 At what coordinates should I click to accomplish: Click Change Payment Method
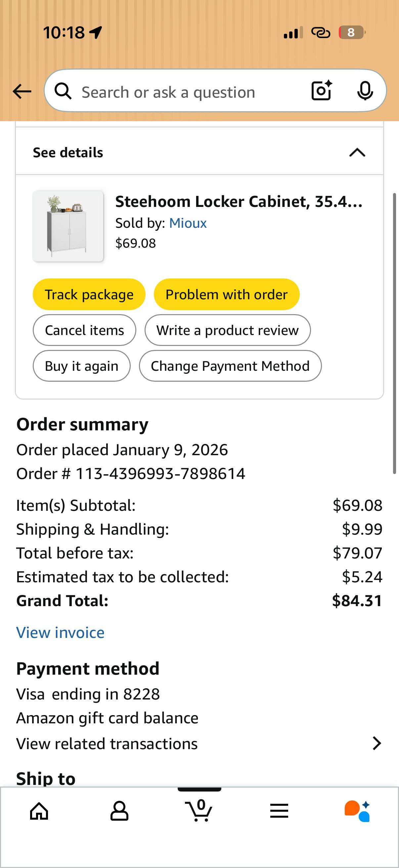230,366
